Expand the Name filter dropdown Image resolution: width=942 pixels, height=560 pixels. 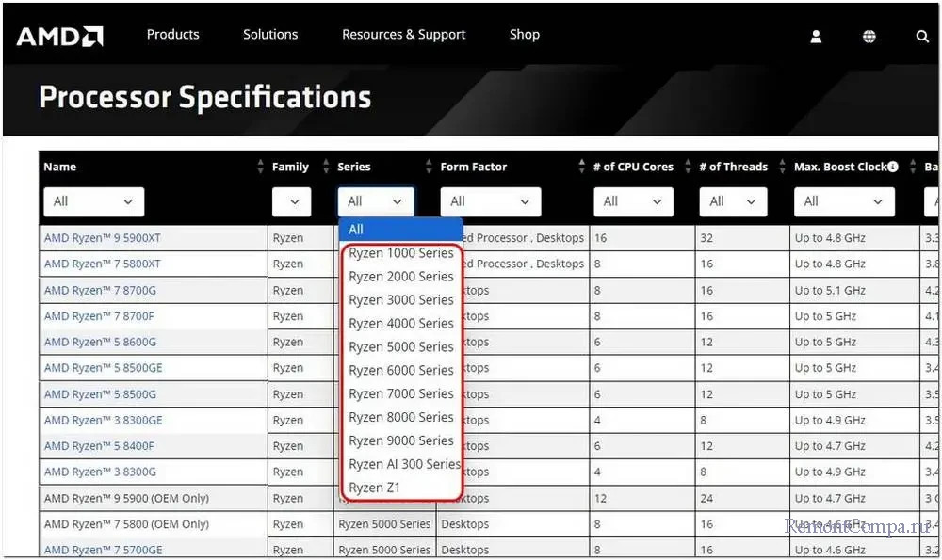click(93, 201)
